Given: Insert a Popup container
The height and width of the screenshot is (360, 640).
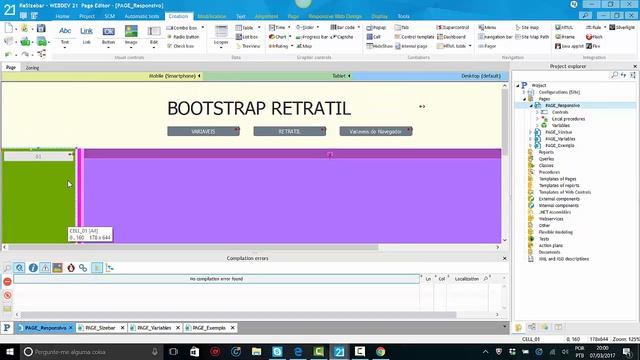Looking at the screenshot, I should [376, 28].
